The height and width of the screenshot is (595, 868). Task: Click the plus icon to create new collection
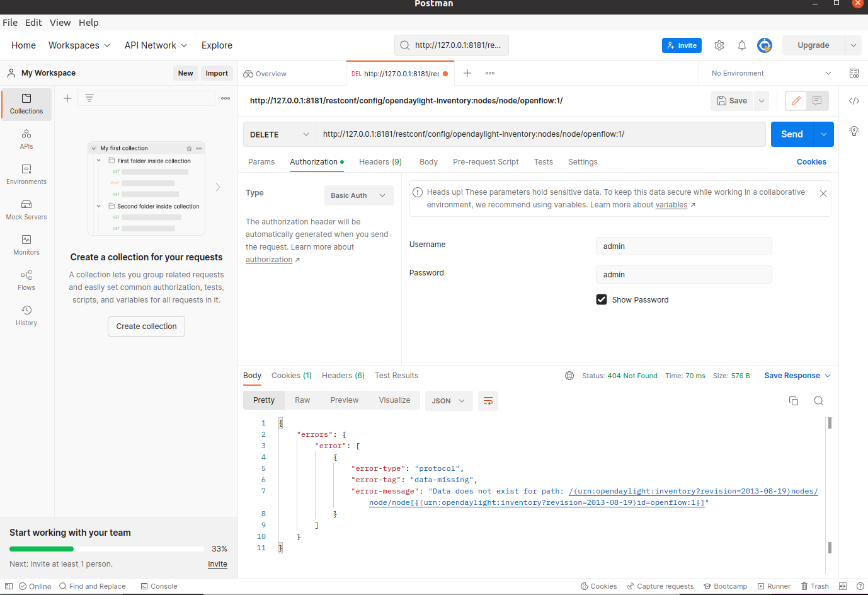tap(67, 98)
